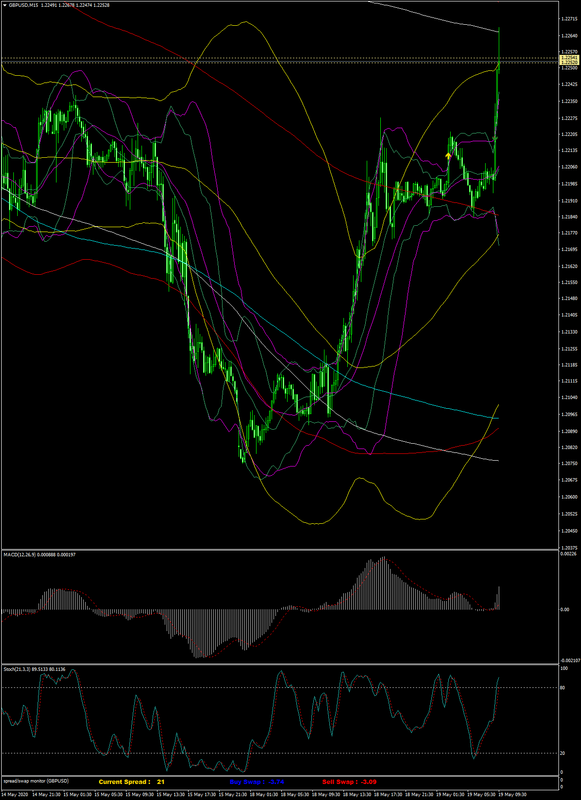The width and height of the screenshot is (581, 800).
Task: Click the highlighted current price tag 1.22541
Action: click(x=569, y=59)
